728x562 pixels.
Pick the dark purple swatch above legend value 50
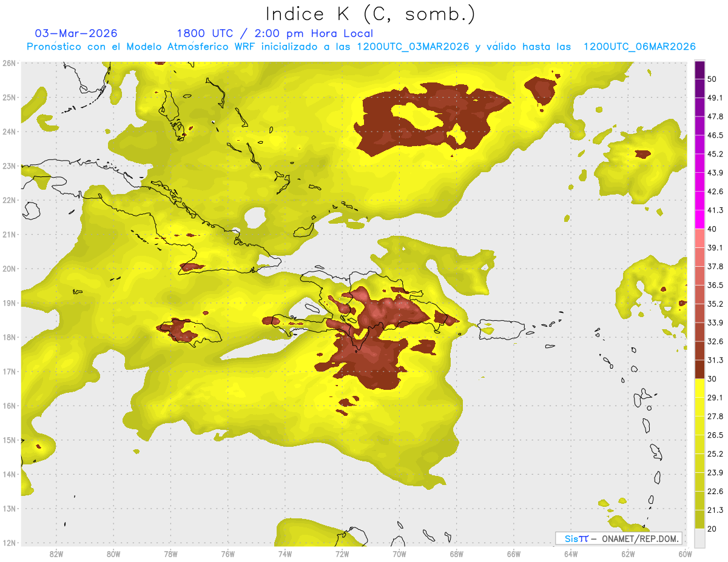click(x=699, y=70)
